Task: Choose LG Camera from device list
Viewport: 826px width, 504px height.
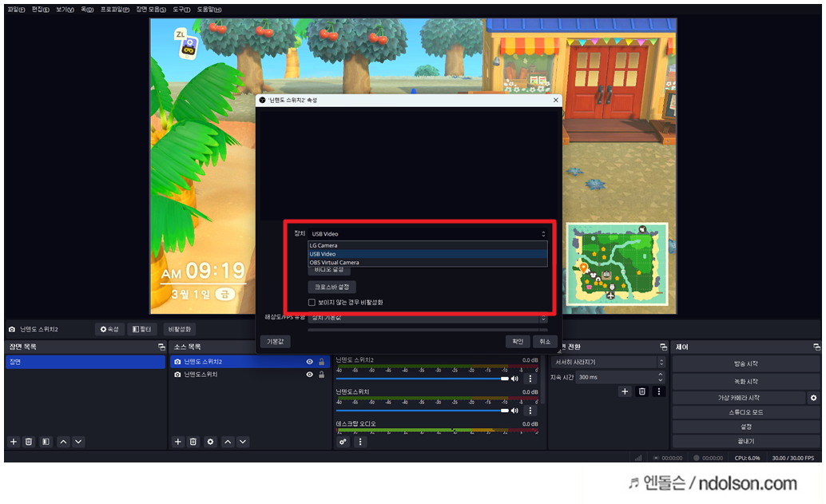Action: (x=427, y=245)
